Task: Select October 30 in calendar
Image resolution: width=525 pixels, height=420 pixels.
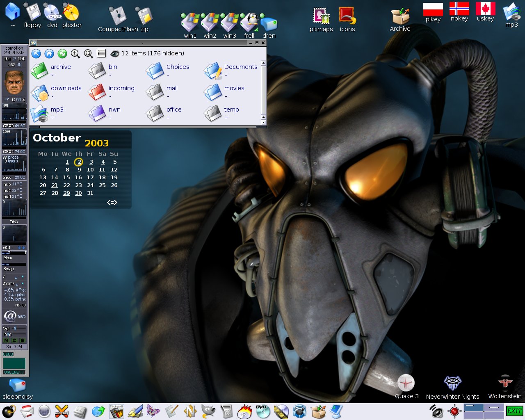Action: [x=78, y=193]
